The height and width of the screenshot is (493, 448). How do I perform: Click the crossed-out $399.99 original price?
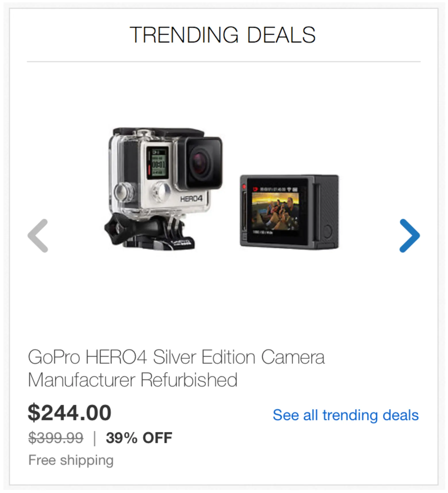pos(56,438)
